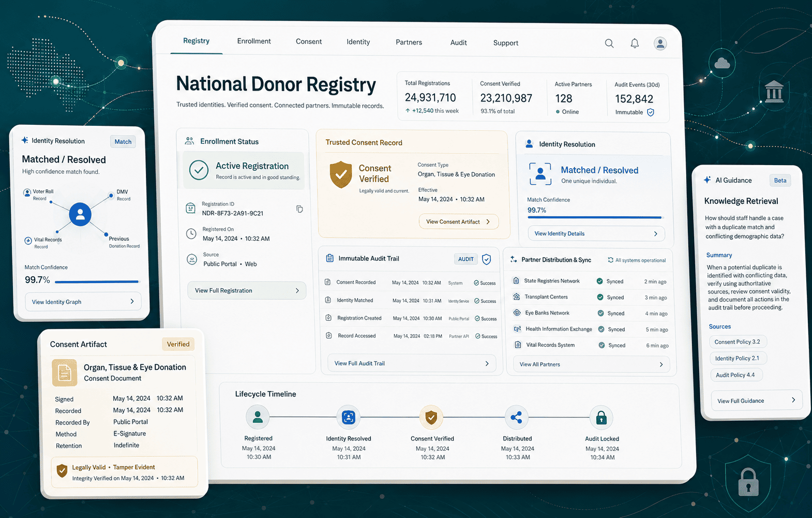
Task: Click the Active Registration checkmark icon
Action: tap(199, 170)
